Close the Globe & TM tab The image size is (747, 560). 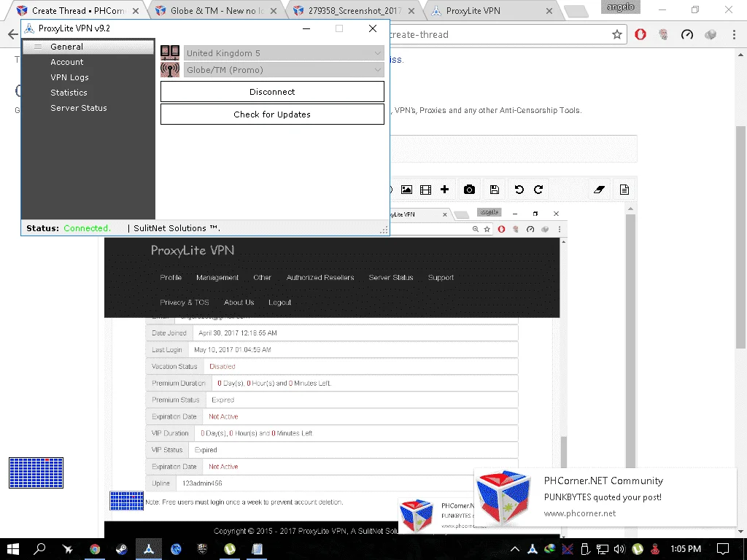(274, 10)
